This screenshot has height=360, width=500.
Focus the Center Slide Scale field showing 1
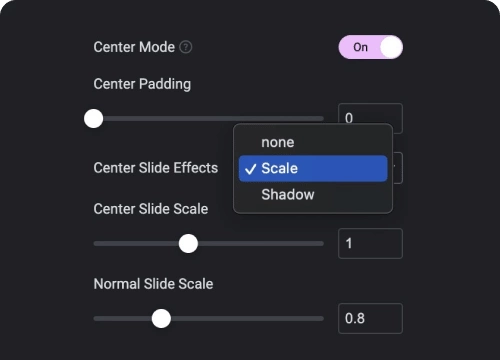[x=370, y=243]
